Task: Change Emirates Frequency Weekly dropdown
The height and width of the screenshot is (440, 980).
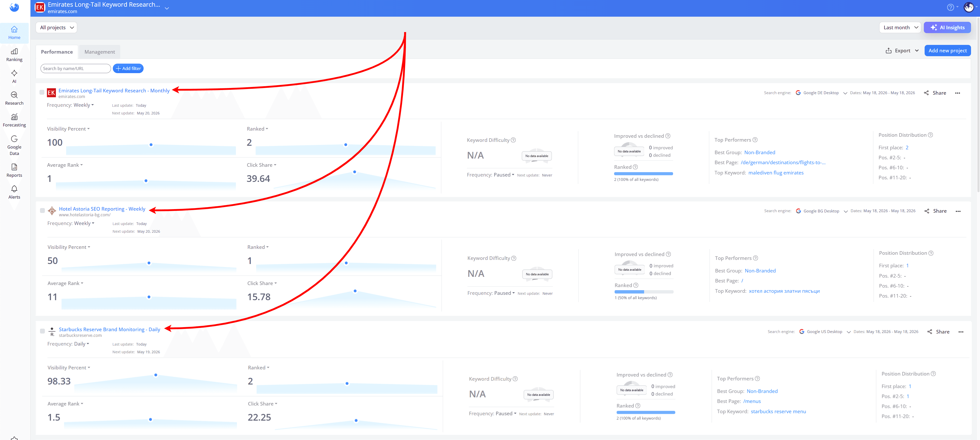Action: (x=84, y=105)
